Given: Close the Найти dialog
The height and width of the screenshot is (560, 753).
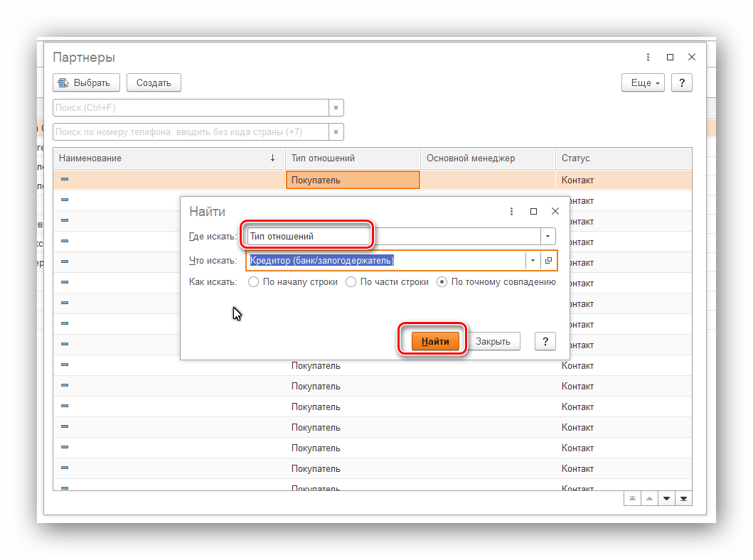Looking at the screenshot, I should click(x=555, y=211).
